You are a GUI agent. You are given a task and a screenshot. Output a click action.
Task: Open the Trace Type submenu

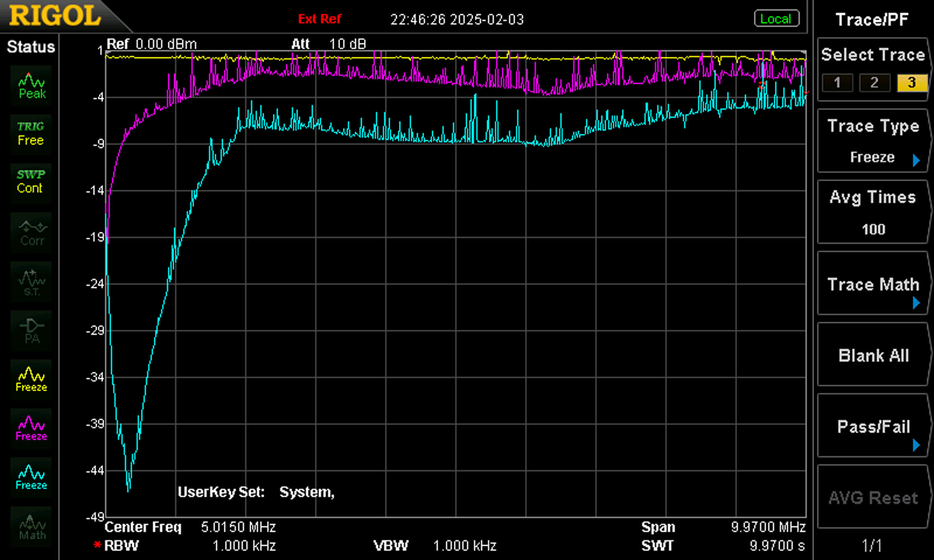(x=873, y=141)
